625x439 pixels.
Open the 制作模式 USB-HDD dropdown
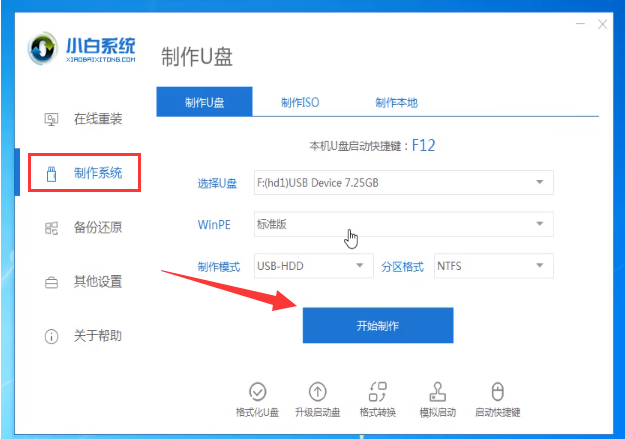click(x=314, y=266)
